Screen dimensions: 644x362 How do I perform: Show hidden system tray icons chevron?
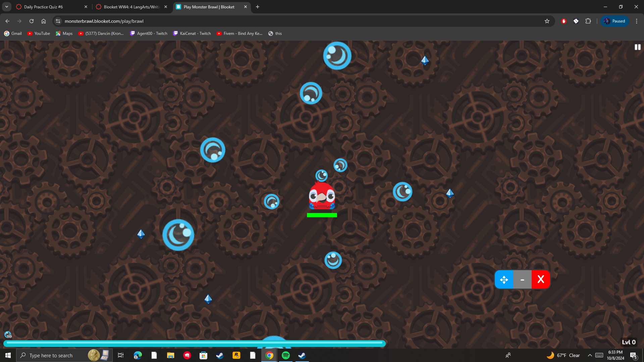pyautogui.click(x=590, y=355)
